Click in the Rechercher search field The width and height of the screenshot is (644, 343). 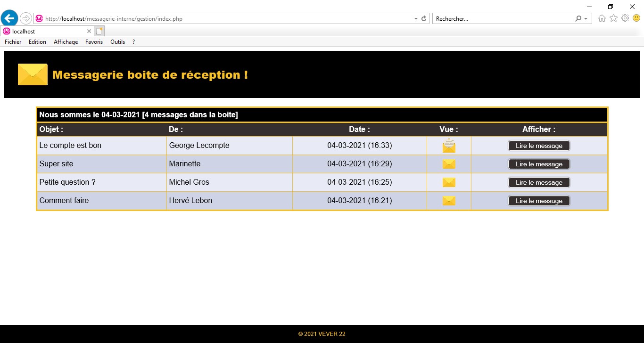(x=502, y=19)
